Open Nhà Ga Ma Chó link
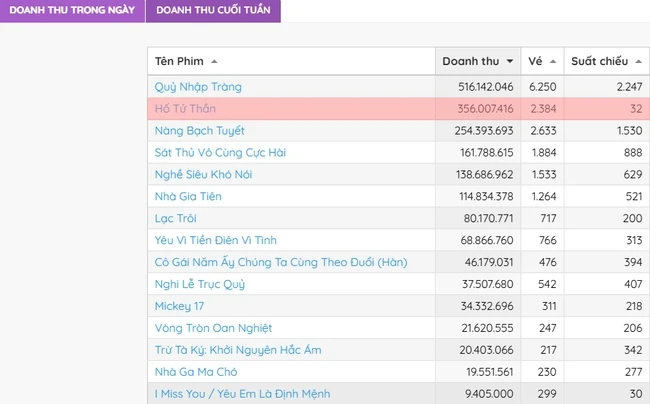The height and width of the screenshot is (404, 650). [196, 372]
